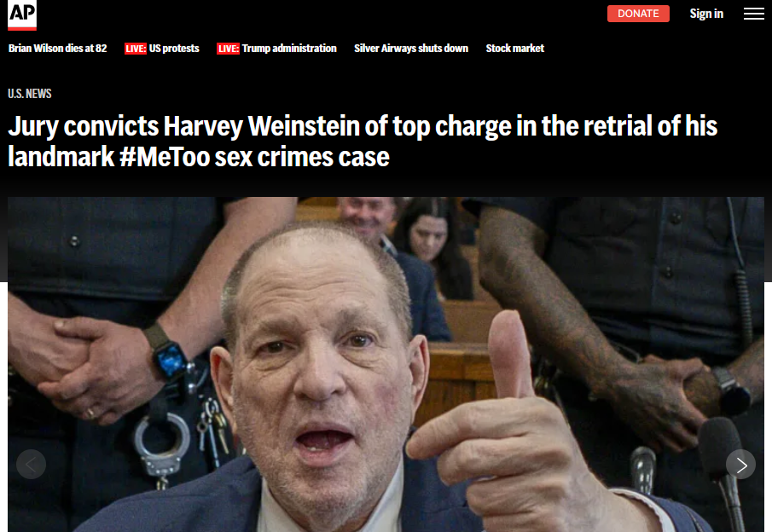The height and width of the screenshot is (532, 772).
Task: Click the Sign in link
Action: 706,14
